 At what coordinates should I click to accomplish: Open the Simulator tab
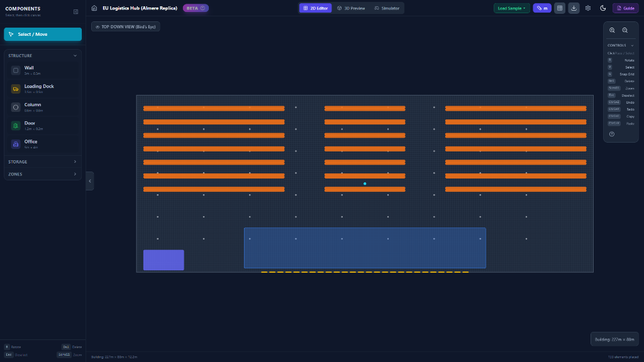tap(387, 8)
